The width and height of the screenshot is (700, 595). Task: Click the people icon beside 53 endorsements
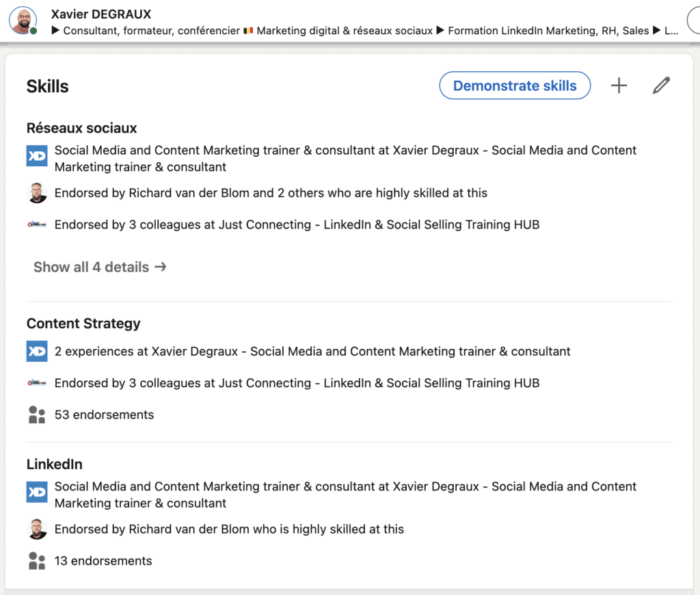click(37, 414)
